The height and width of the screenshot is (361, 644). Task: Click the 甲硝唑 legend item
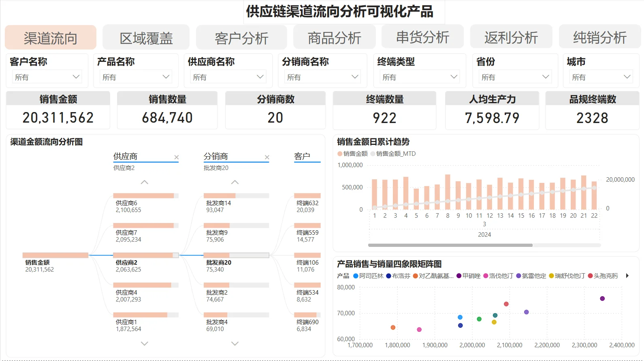click(469, 276)
